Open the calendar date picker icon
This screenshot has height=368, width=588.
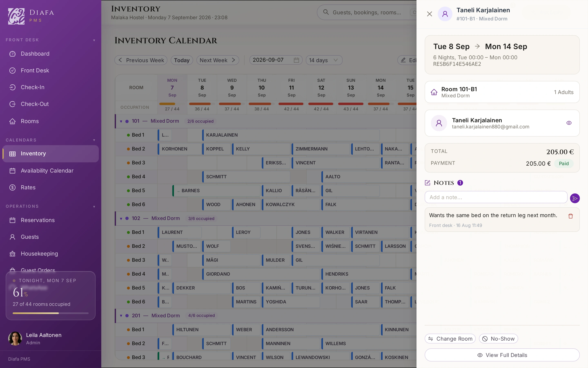tap(296, 60)
